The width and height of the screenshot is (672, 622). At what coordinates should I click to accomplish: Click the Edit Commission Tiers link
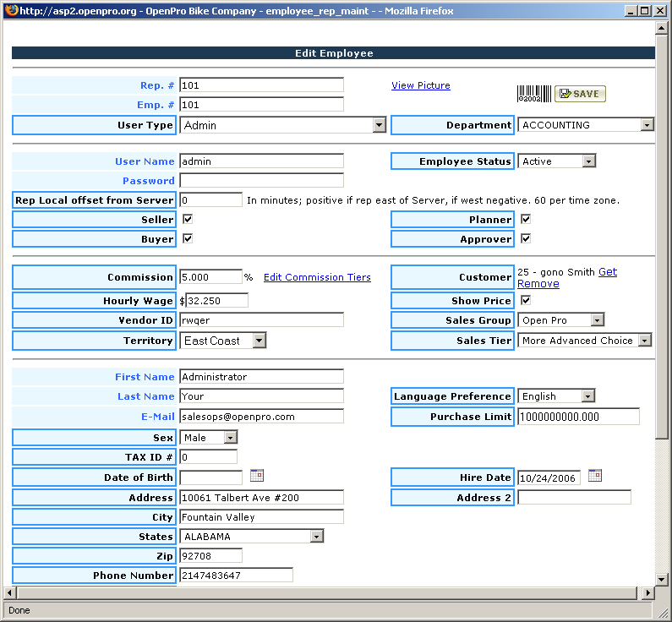[316, 277]
